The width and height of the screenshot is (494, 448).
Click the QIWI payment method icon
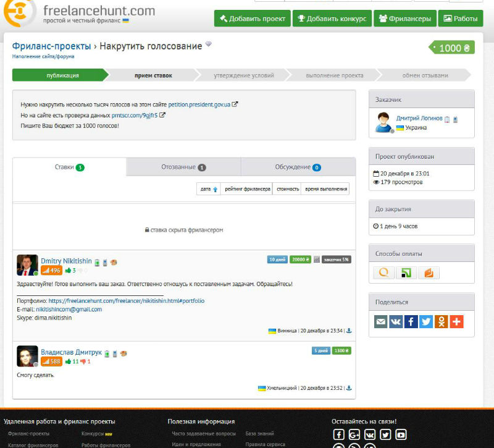[383, 273]
